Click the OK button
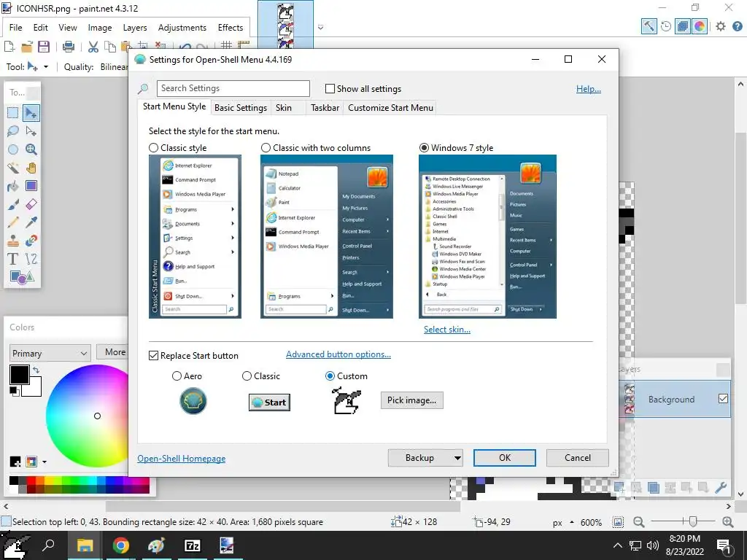 (x=505, y=458)
